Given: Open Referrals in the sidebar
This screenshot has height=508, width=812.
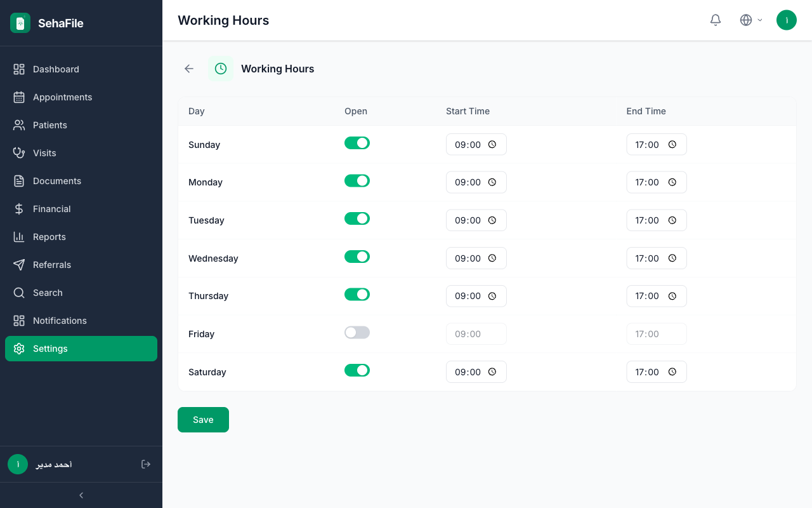Looking at the screenshot, I should (81, 265).
